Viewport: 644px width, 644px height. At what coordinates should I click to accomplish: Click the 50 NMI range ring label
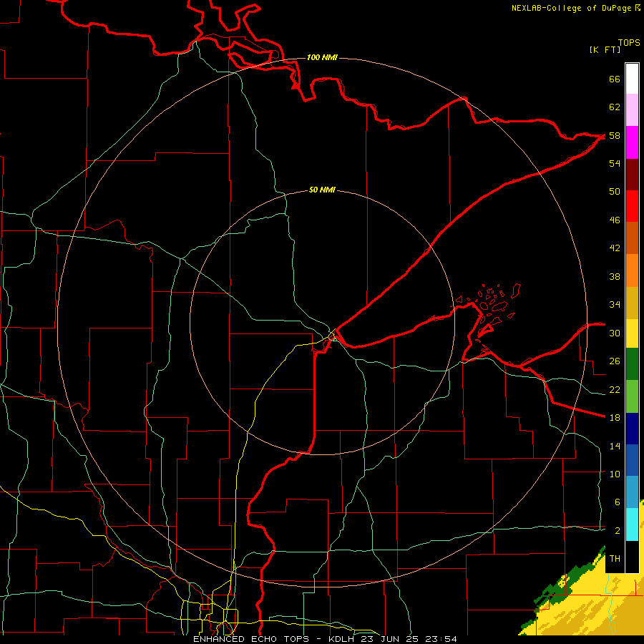click(322, 190)
